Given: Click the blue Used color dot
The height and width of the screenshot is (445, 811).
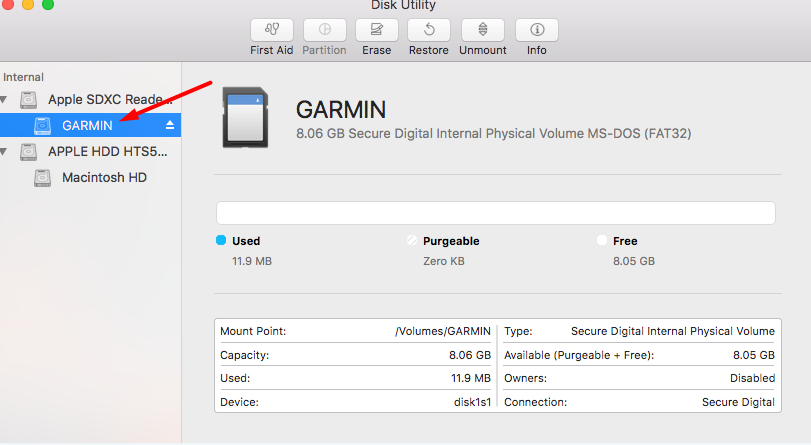Looking at the screenshot, I should click(221, 240).
